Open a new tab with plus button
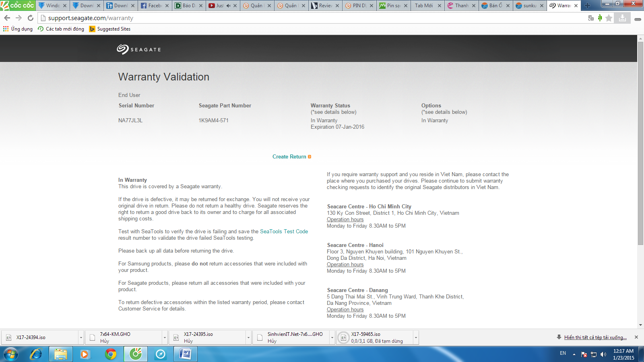 coord(588,6)
